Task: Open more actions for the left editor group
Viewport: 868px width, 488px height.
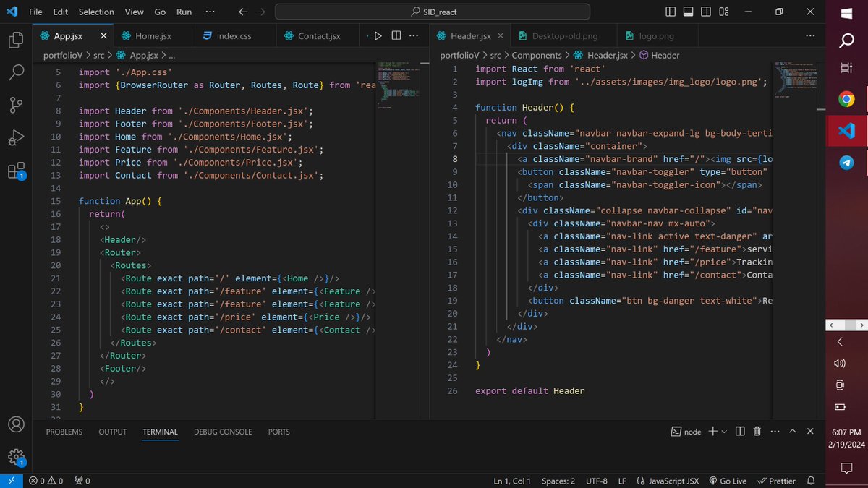Action: point(414,35)
